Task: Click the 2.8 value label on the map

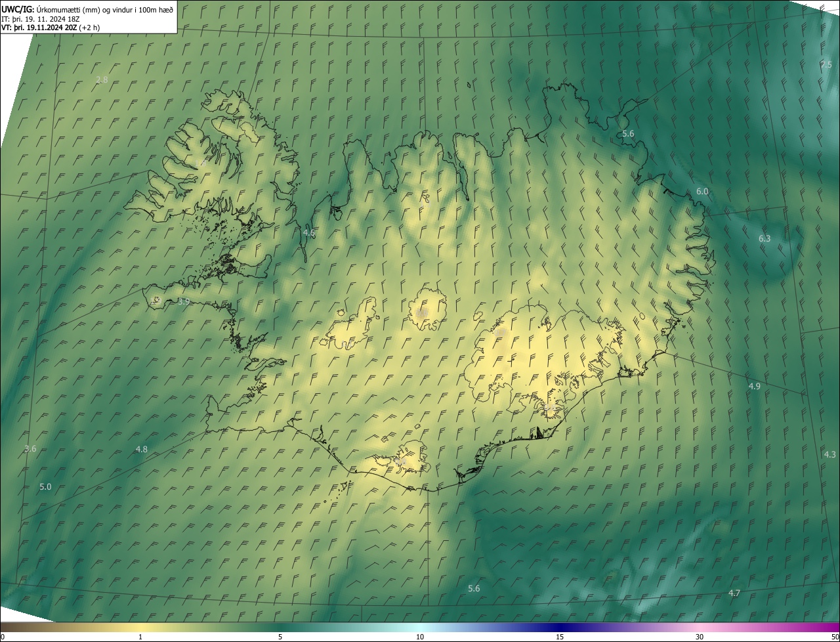Action: [x=102, y=80]
